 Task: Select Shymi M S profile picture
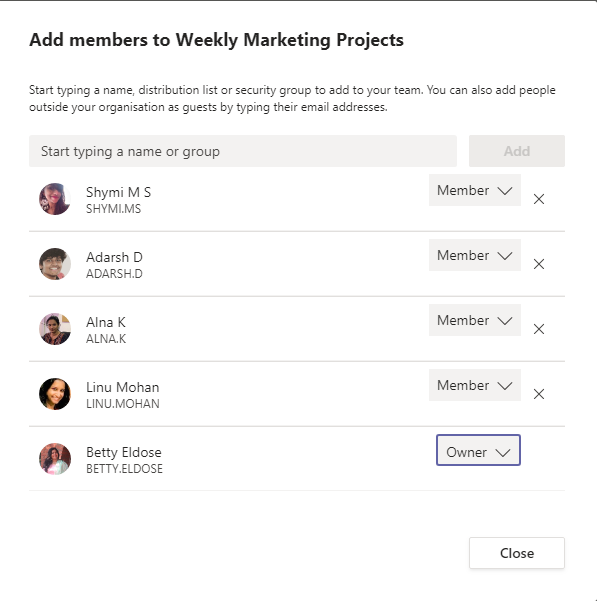pos(55,199)
